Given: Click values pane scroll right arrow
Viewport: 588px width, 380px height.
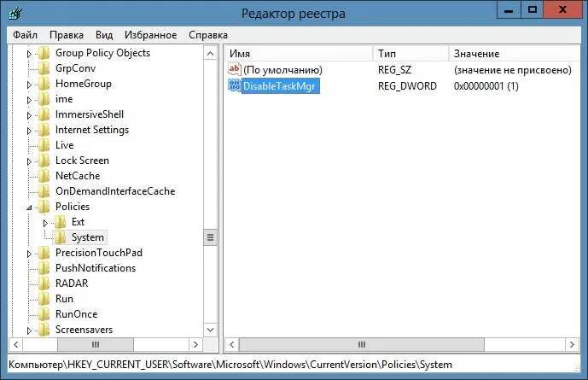Looking at the screenshot, I should click(x=572, y=344).
